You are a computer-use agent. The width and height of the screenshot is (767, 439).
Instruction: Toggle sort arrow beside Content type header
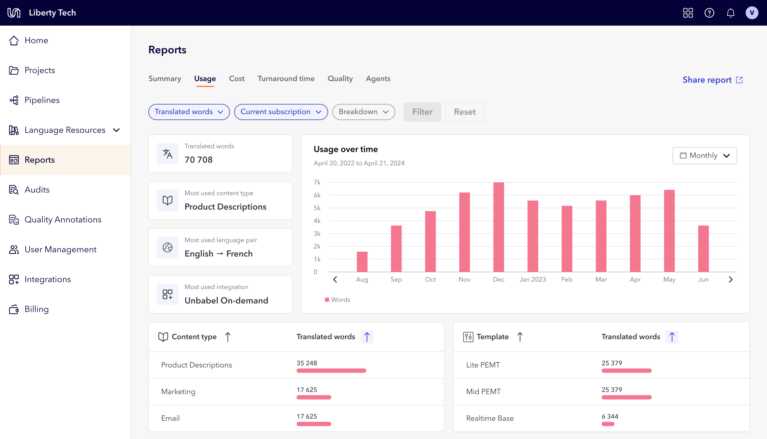(227, 337)
